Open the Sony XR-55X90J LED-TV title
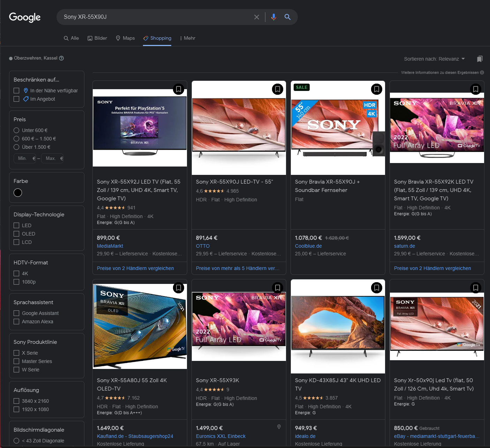The height and width of the screenshot is (448, 490). click(x=234, y=182)
